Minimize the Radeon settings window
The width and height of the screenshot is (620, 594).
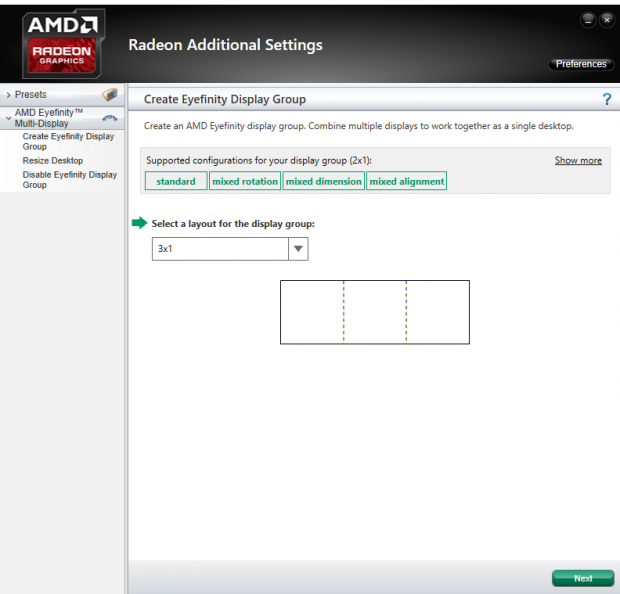[588, 19]
